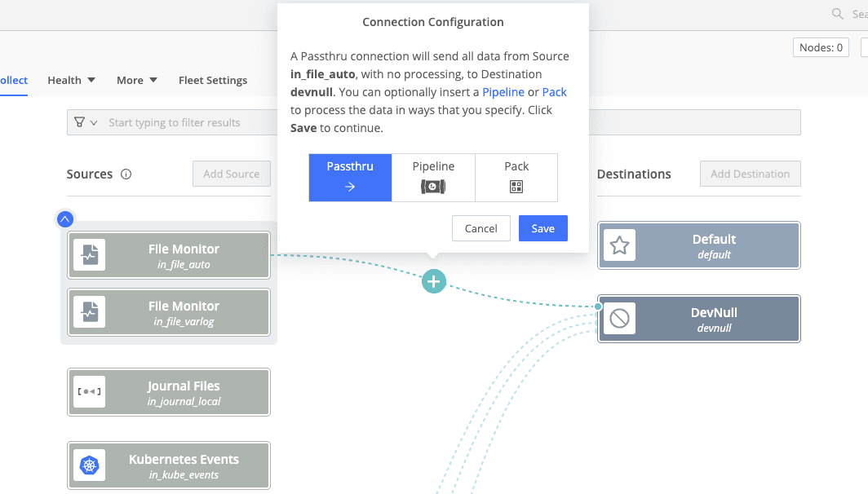
Task: Open the More dropdown menu
Action: pyautogui.click(x=137, y=80)
